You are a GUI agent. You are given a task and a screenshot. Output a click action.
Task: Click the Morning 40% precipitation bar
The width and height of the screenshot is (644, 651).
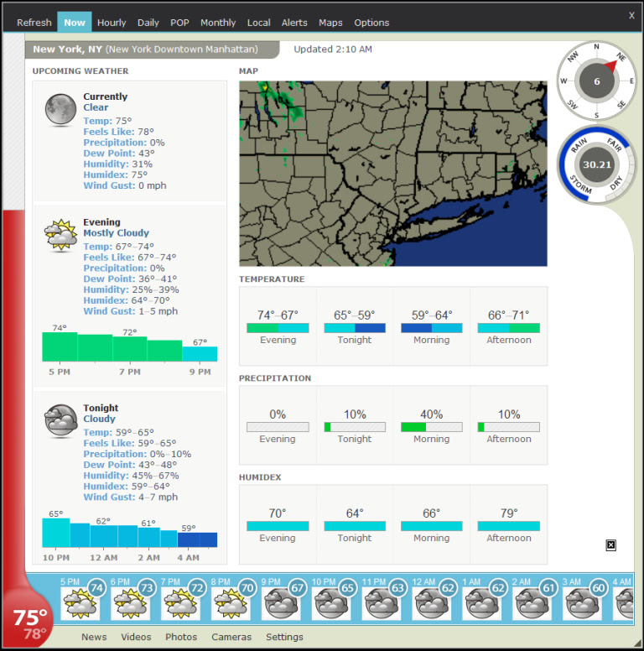coord(432,427)
